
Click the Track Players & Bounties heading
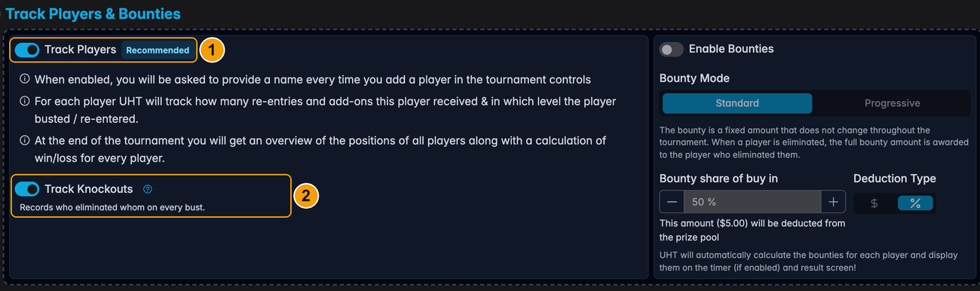[93, 14]
